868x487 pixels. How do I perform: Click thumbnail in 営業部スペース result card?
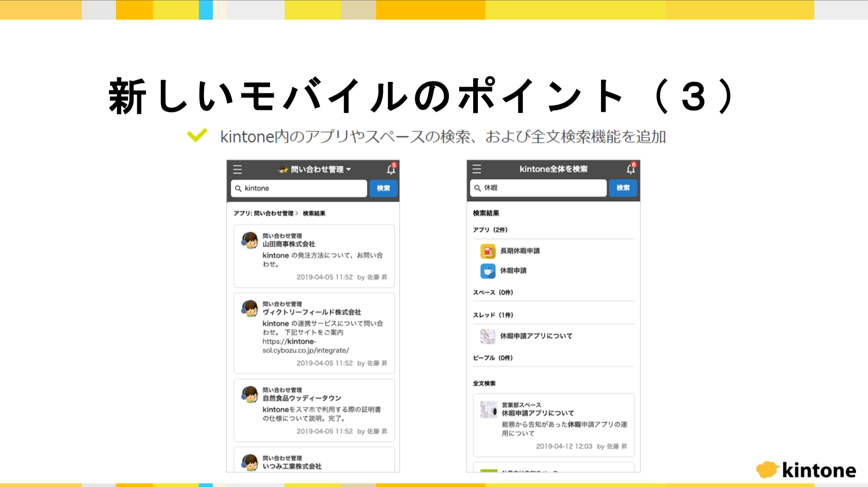click(x=489, y=410)
